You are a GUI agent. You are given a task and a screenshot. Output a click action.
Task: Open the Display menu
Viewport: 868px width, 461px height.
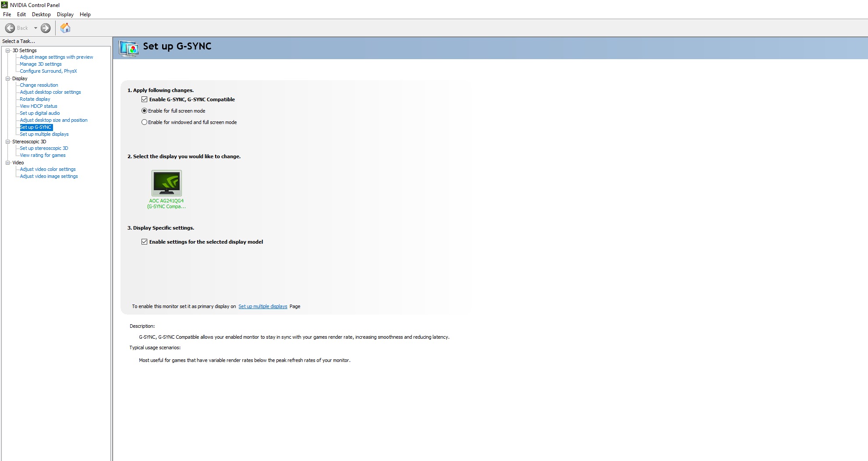tap(65, 14)
